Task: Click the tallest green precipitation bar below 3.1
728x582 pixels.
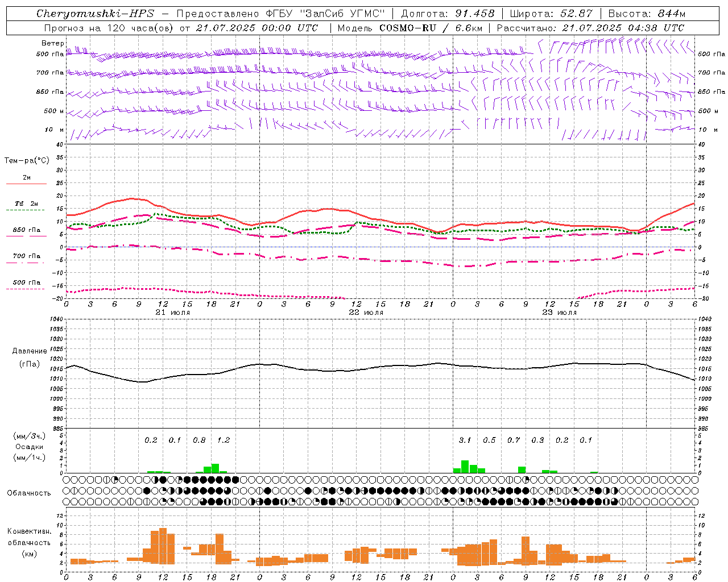Action: pos(465,467)
